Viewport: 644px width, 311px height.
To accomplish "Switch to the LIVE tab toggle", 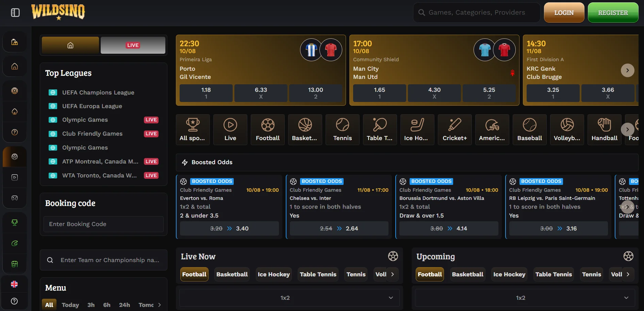I will [x=133, y=45].
